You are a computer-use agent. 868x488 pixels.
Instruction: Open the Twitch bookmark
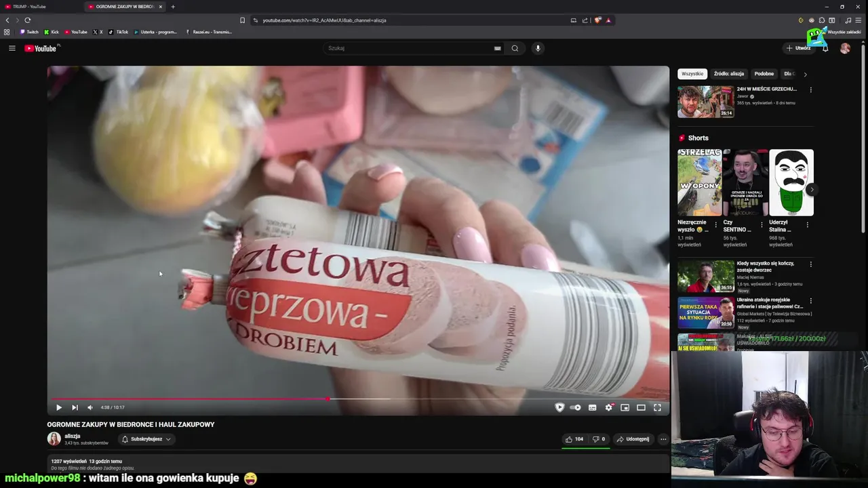tap(29, 32)
